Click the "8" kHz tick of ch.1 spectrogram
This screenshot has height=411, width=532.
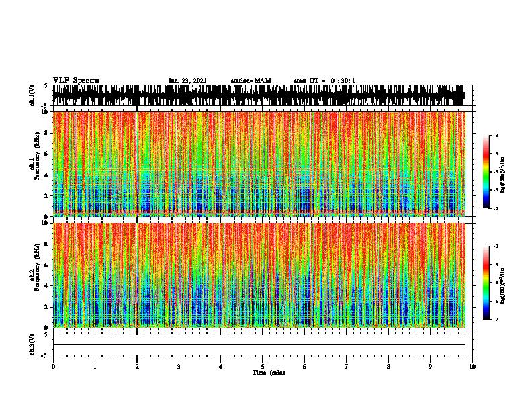47,133
